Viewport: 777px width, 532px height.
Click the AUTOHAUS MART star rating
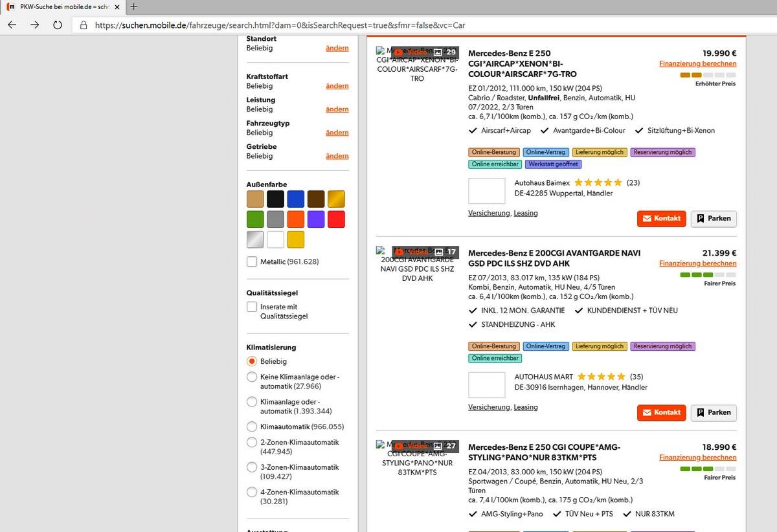pos(601,377)
